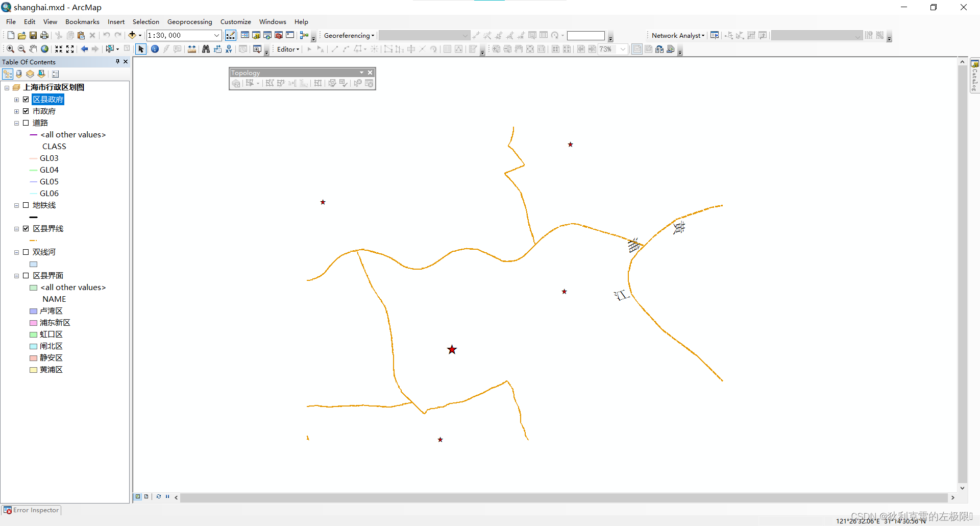Open the Georeferencing dropdown
This screenshot has width=980, height=526.
tap(348, 35)
